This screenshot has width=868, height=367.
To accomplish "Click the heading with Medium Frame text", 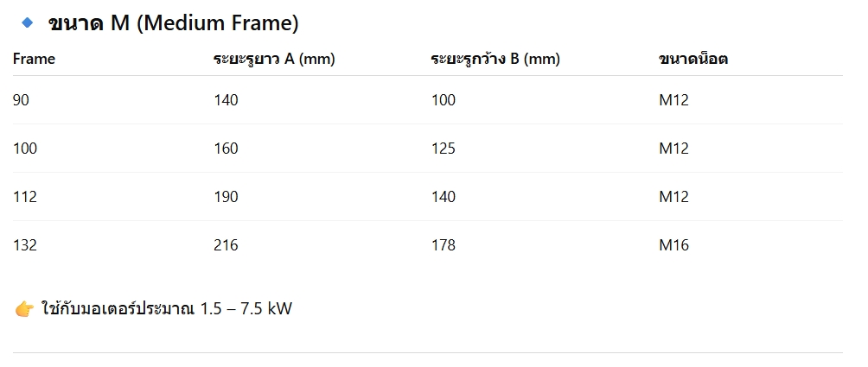I will (174, 22).
